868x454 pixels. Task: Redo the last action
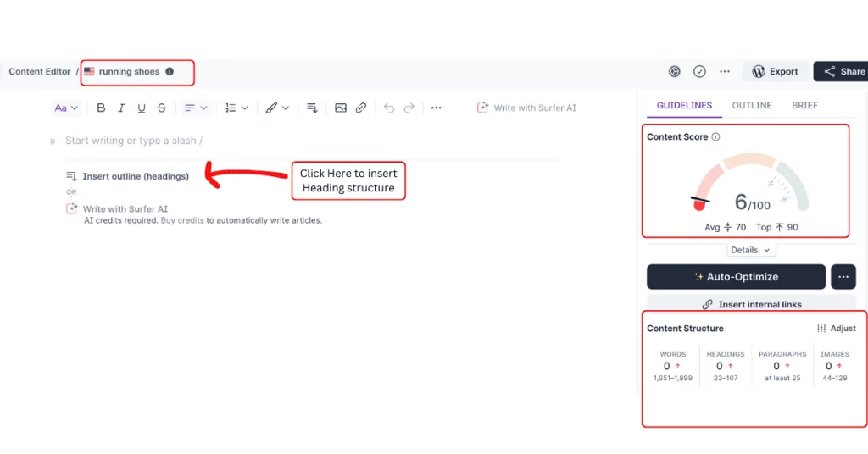[x=409, y=108]
